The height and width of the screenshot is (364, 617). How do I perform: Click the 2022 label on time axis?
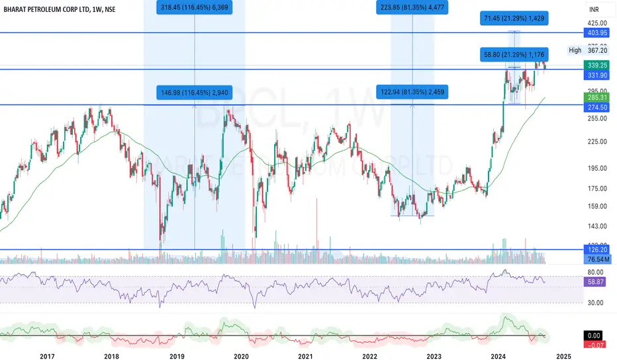(369, 357)
